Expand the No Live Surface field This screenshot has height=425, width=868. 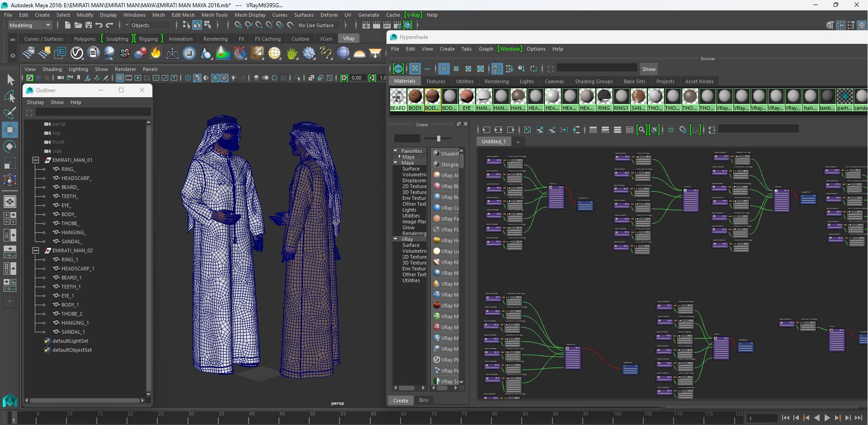pyautogui.click(x=319, y=25)
